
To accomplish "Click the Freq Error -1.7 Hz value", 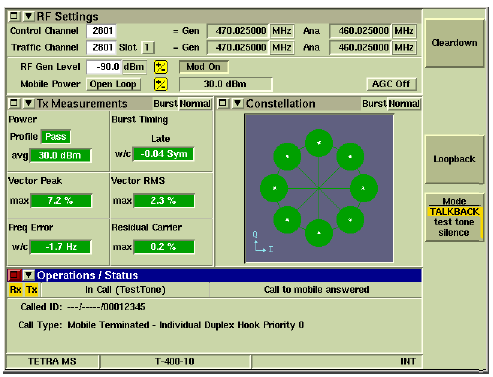I will point(60,247).
